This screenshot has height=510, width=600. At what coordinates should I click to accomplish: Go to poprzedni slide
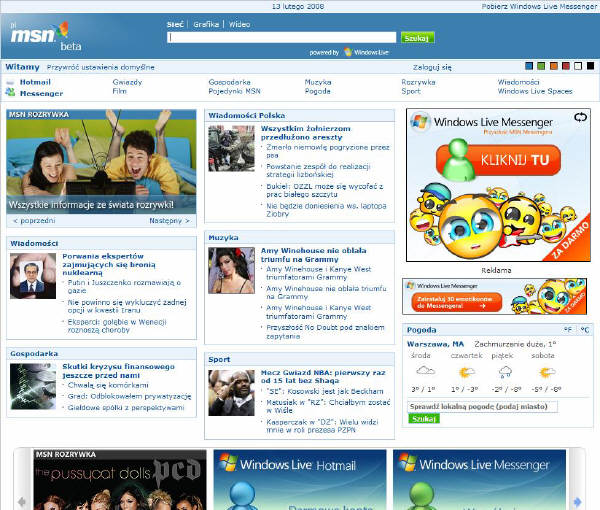coord(34,220)
